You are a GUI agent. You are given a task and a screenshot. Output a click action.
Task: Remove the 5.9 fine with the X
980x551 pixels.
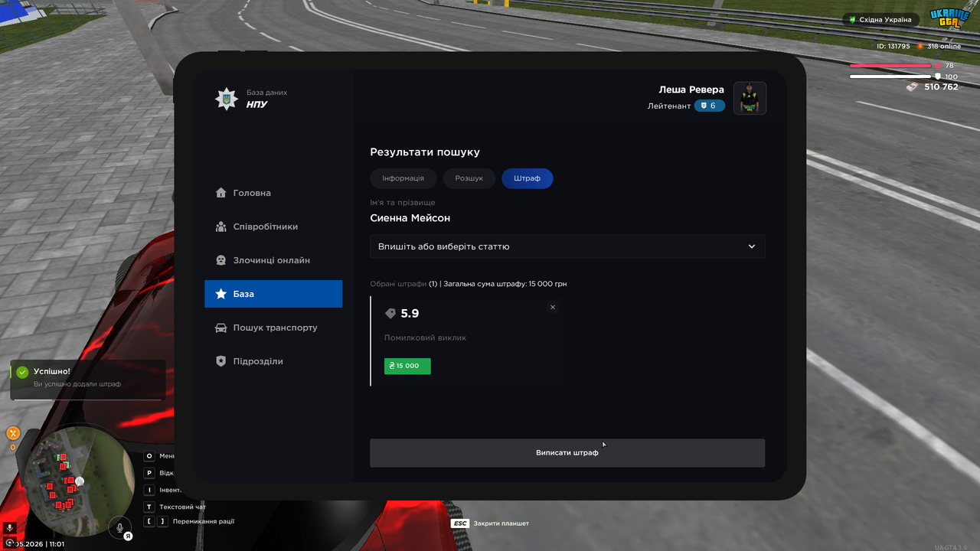(x=553, y=307)
